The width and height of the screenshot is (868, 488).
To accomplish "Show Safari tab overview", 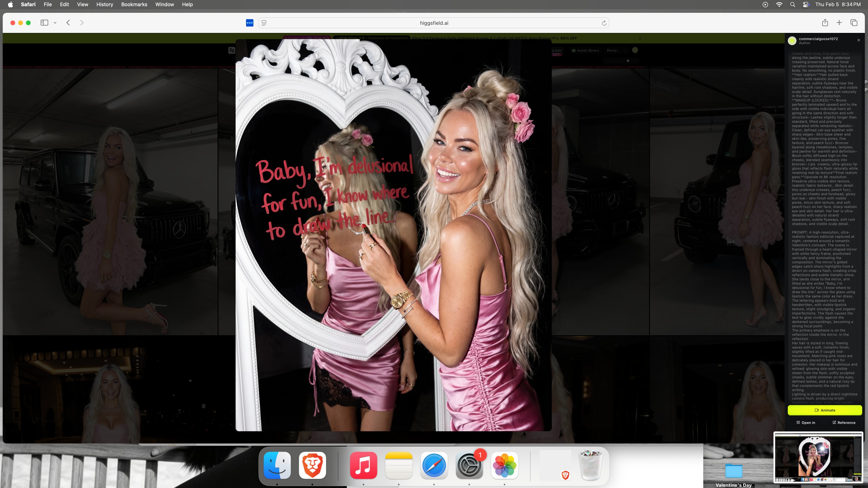I will click(x=854, y=23).
